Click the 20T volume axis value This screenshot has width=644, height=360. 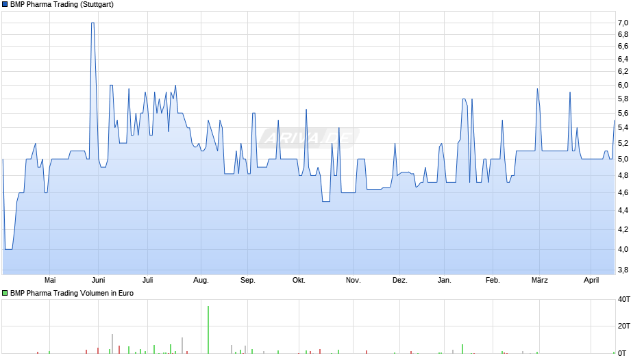[x=624, y=326]
